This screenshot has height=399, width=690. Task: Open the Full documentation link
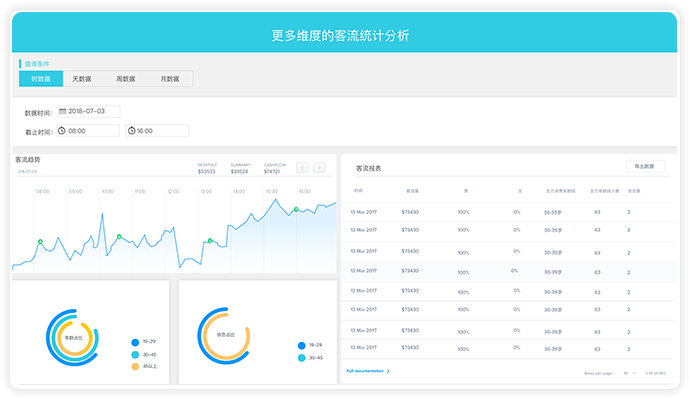tap(365, 371)
